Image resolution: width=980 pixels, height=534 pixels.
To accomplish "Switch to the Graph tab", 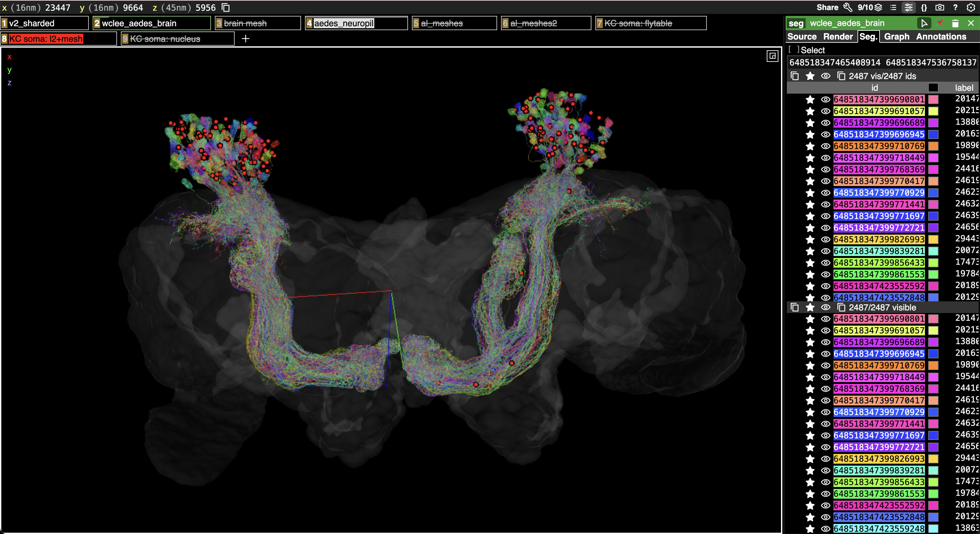I will click(897, 37).
